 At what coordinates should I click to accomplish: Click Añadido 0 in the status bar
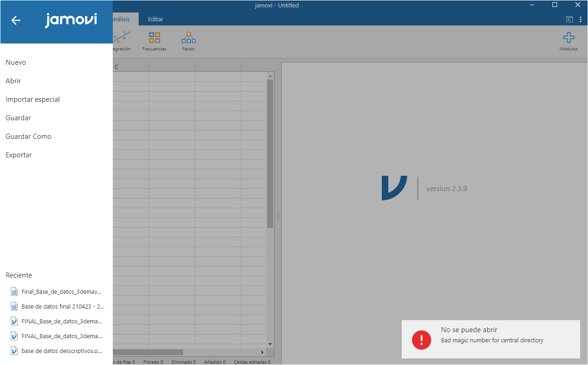(x=215, y=362)
